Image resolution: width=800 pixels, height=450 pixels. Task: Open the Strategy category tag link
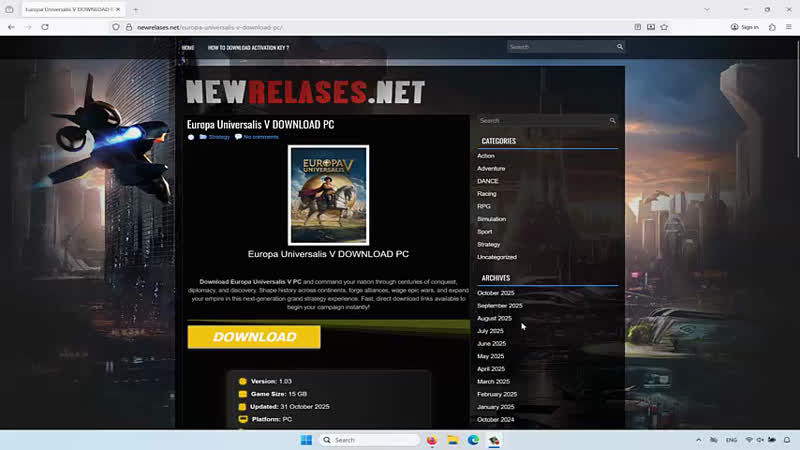219,137
